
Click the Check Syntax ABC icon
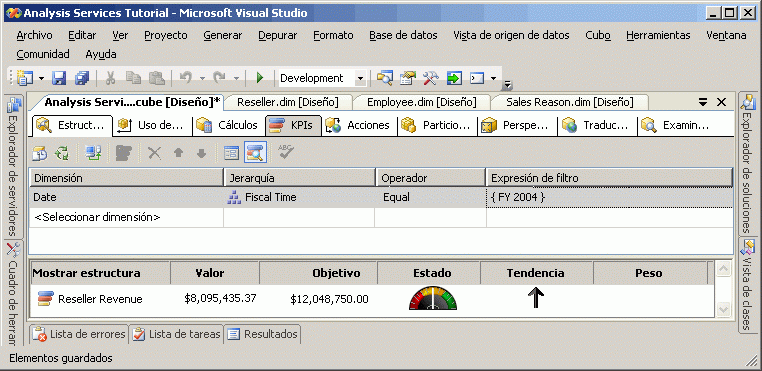(286, 152)
